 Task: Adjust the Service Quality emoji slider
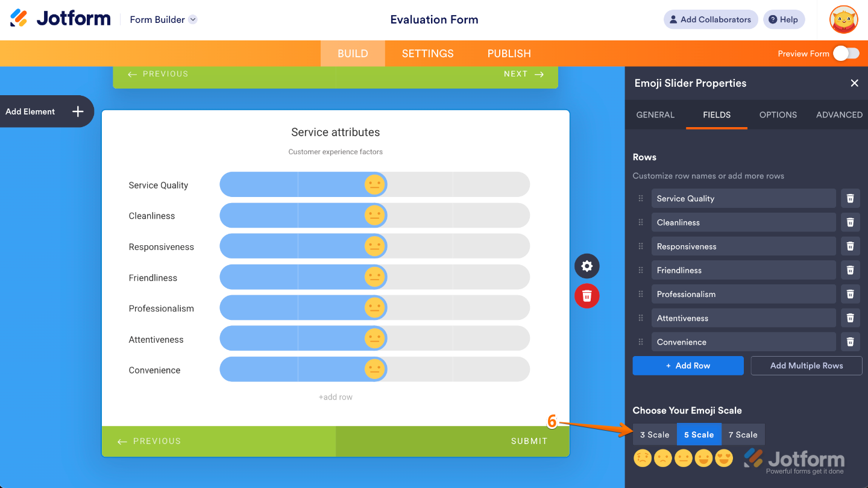[374, 184]
